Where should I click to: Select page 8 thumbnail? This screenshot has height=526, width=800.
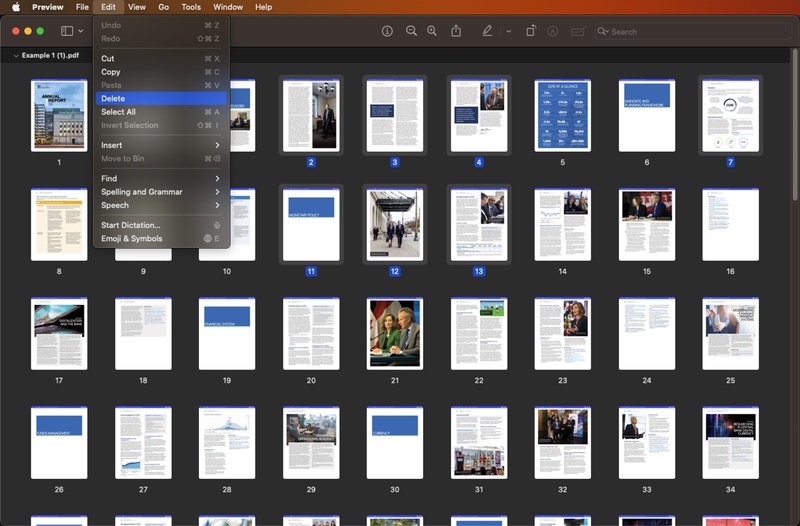pos(59,224)
